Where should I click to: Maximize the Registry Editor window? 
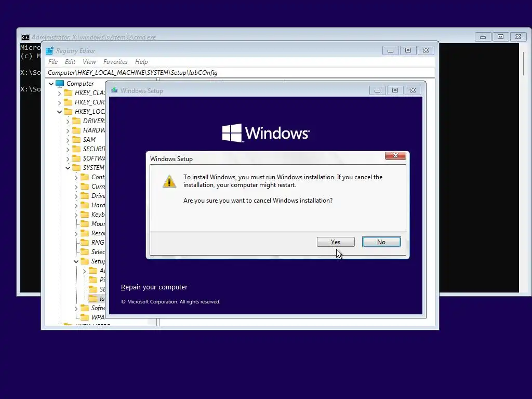point(408,50)
